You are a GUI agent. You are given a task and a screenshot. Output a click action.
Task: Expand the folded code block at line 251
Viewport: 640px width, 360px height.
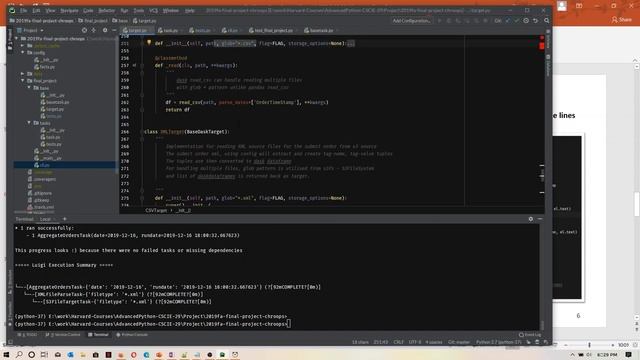[351, 43]
